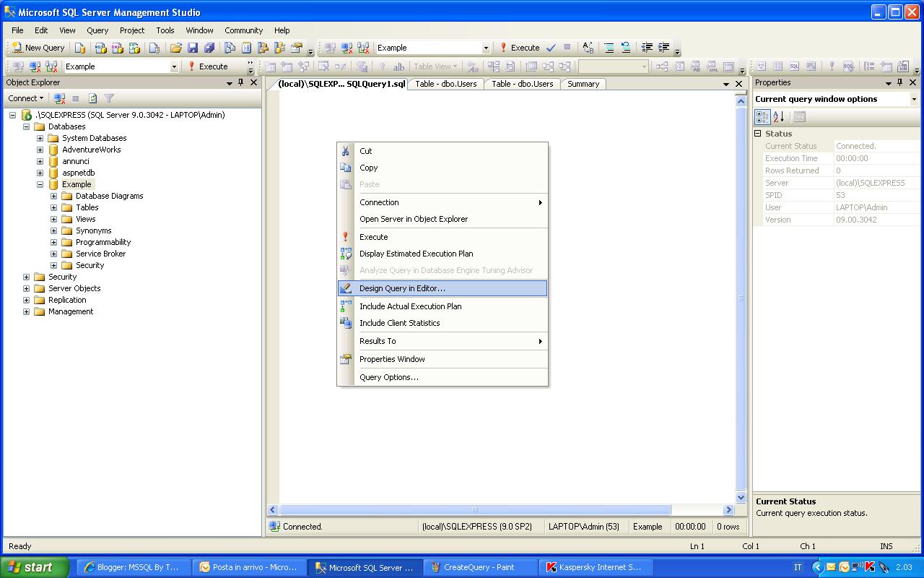The image size is (924, 578).
Task: Collapse the Databases folder
Action: tap(27, 126)
